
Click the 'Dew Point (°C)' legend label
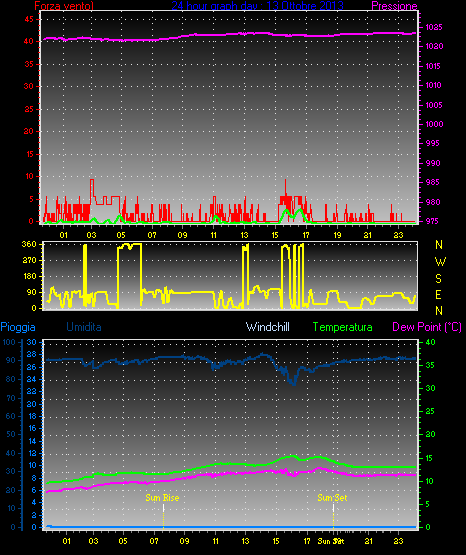tap(427, 327)
